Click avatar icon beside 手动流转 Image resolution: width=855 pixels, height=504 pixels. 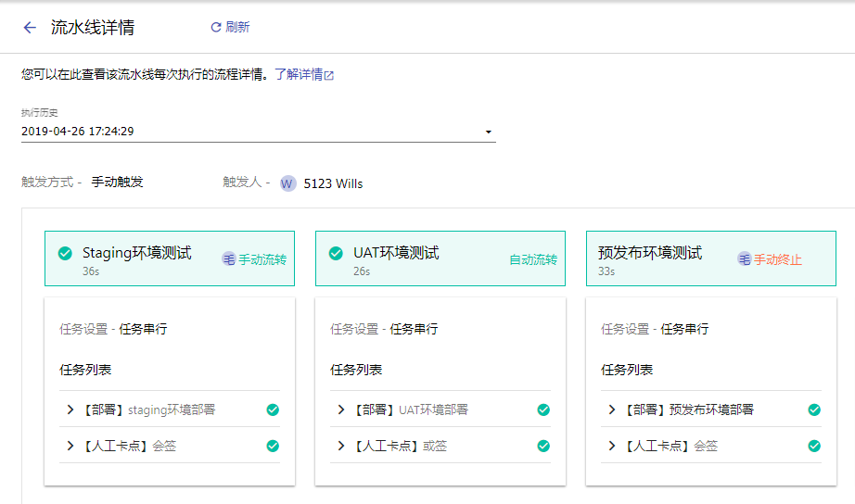tap(228, 259)
